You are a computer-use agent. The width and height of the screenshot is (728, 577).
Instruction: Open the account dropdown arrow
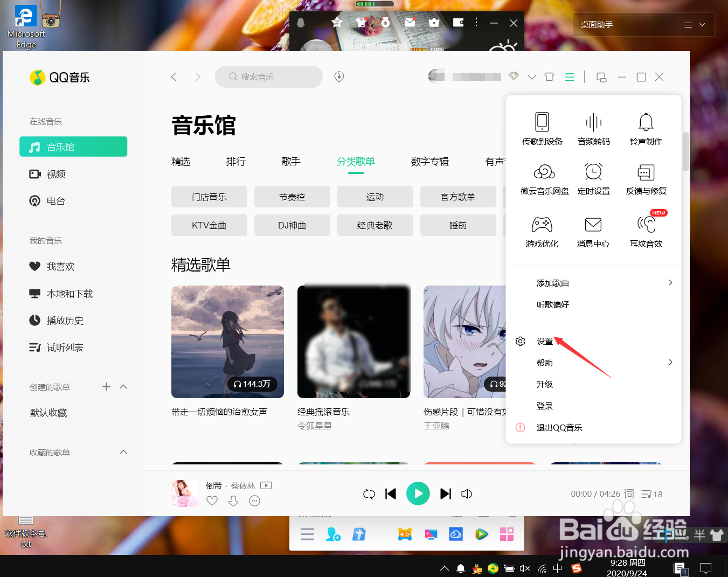click(532, 77)
